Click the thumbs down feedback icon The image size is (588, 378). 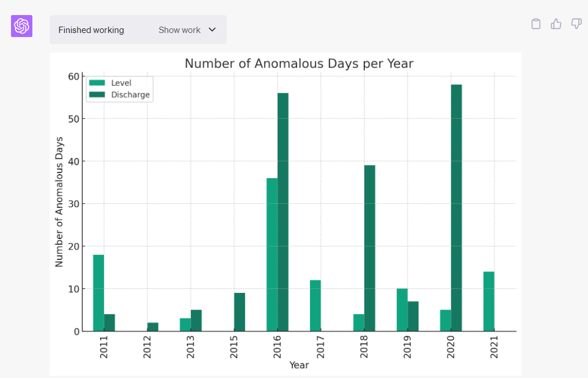point(576,24)
